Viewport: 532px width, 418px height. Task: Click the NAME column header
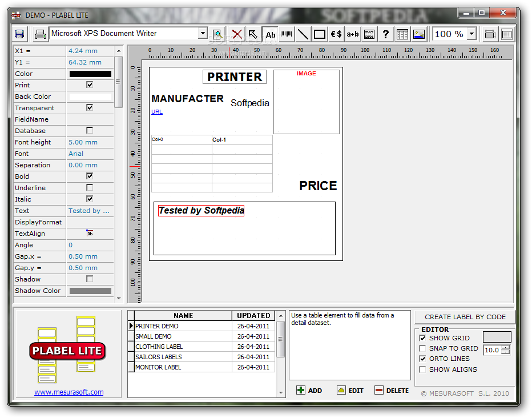[183, 316]
